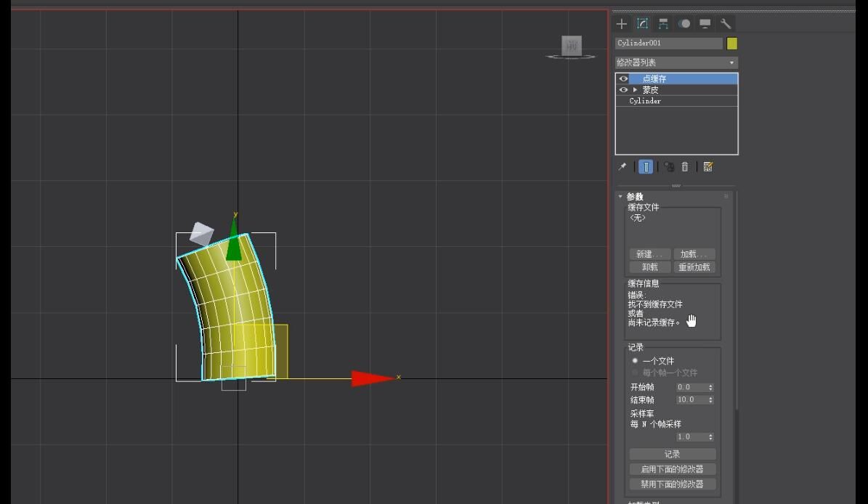Select the 一个文件 radio option
The image size is (868, 504).
click(635, 361)
